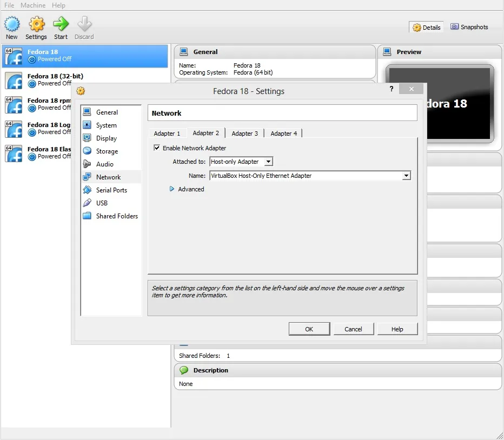Open the adapter Name dropdown list
Screen dimensions: 504x440
[x=406, y=176]
